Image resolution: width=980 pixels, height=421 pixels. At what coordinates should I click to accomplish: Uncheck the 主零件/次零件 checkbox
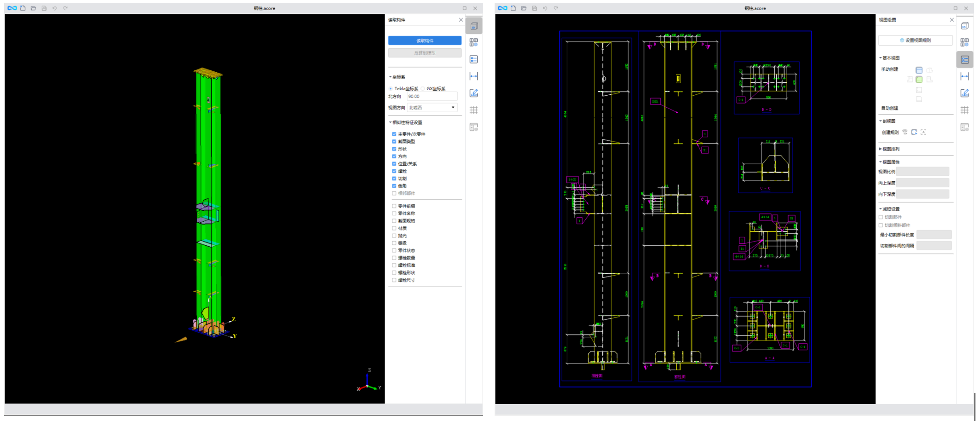pos(394,134)
